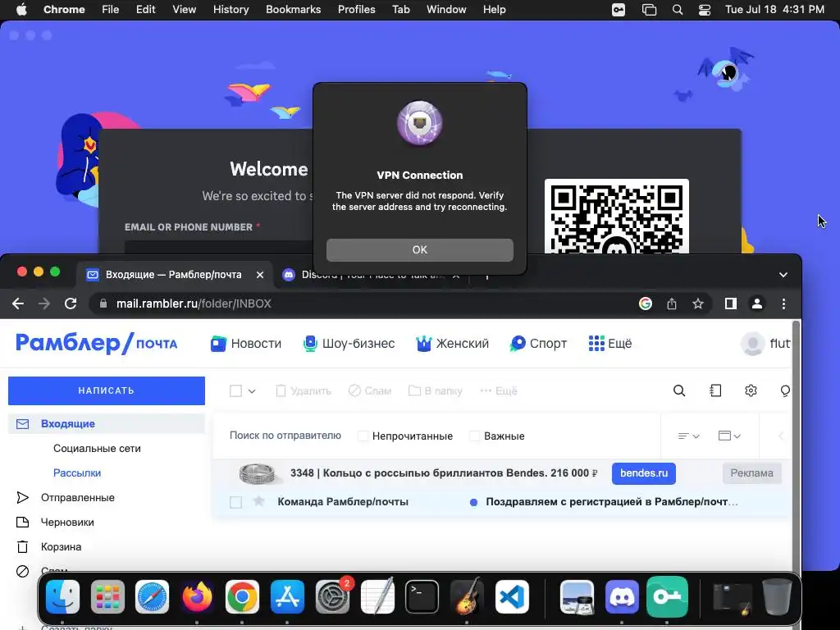Toggle the Важные filter checkbox
This screenshot has height=630, width=840.
pos(474,436)
